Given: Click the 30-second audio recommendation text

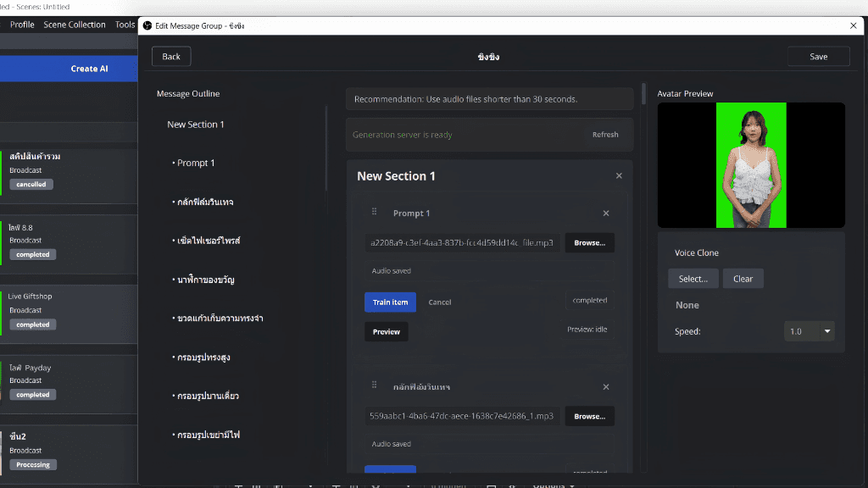Looking at the screenshot, I should [x=465, y=99].
